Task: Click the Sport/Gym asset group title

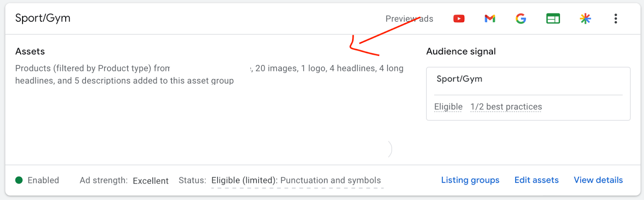Action: [x=43, y=18]
